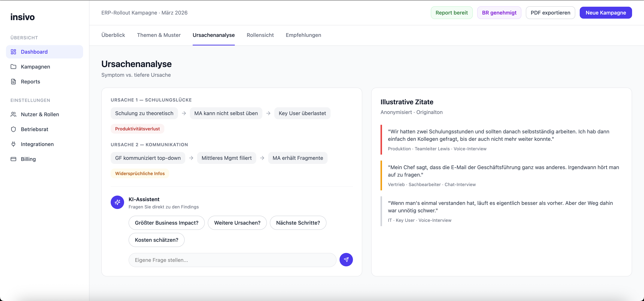Go to the Überblick tab
Viewport: 644px width, 301px height.
(113, 35)
